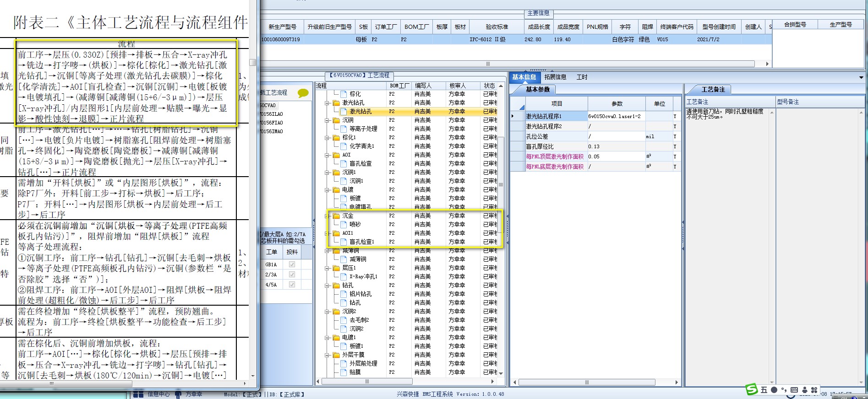Image resolution: width=868 pixels, height=399 pixels.
Task: Switch to the 工时 tab
Action: pos(582,77)
